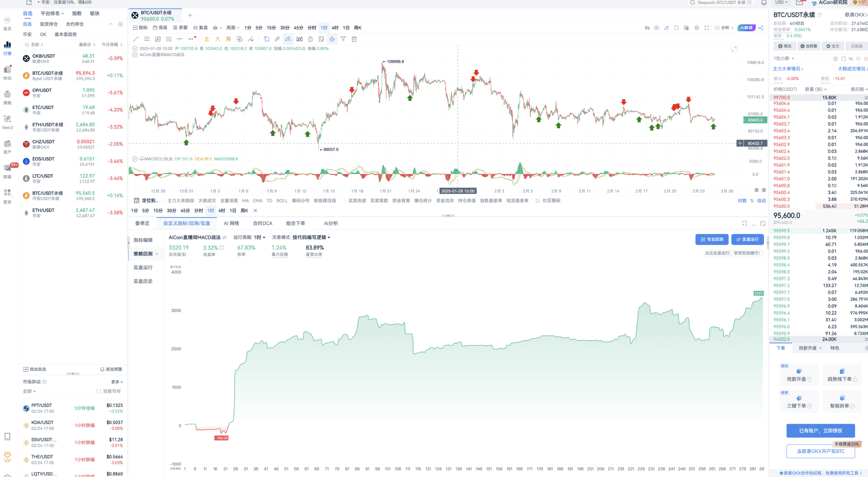Image resolution: width=868 pixels, height=477 pixels.
Task: Add a new chart tab with plus
Action: 190,15
